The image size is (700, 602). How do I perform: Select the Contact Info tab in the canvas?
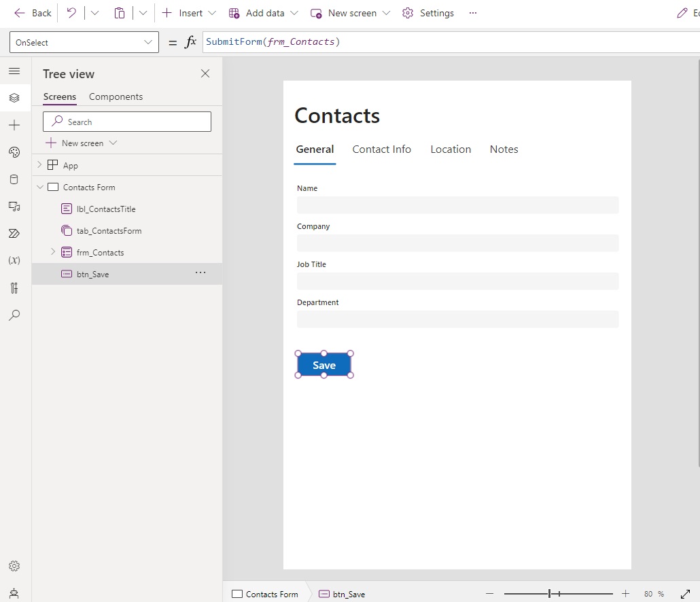point(381,149)
